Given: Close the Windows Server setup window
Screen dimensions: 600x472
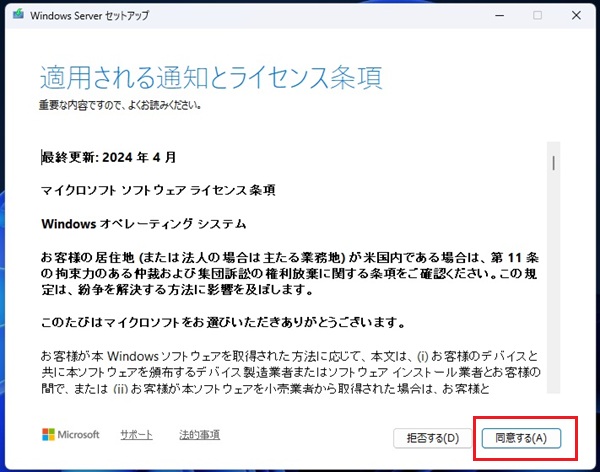Looking at the screenshot, I should coord(580,16).
